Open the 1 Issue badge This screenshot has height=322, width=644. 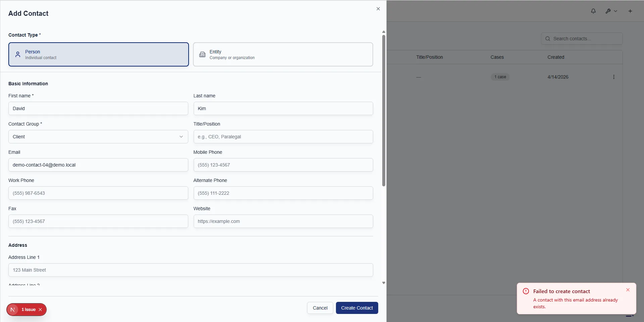[x=29, y=310]
